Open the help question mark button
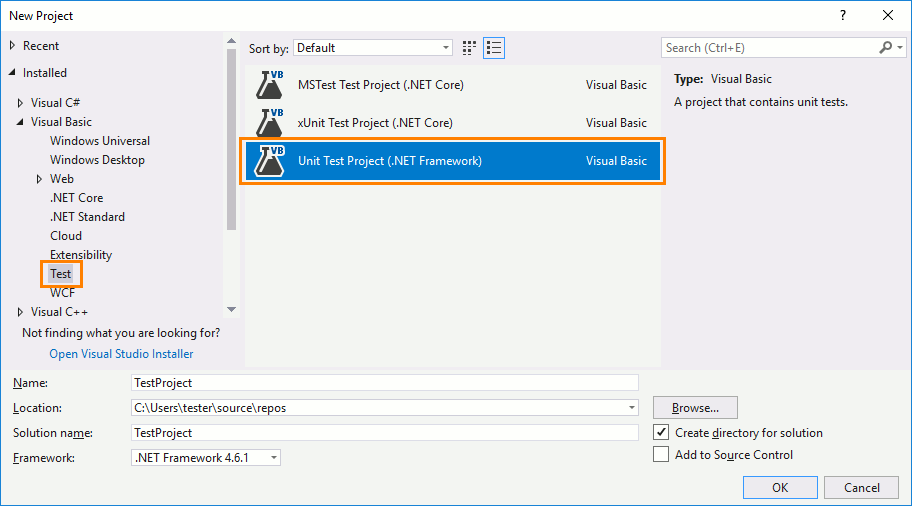 click(843, 16)
